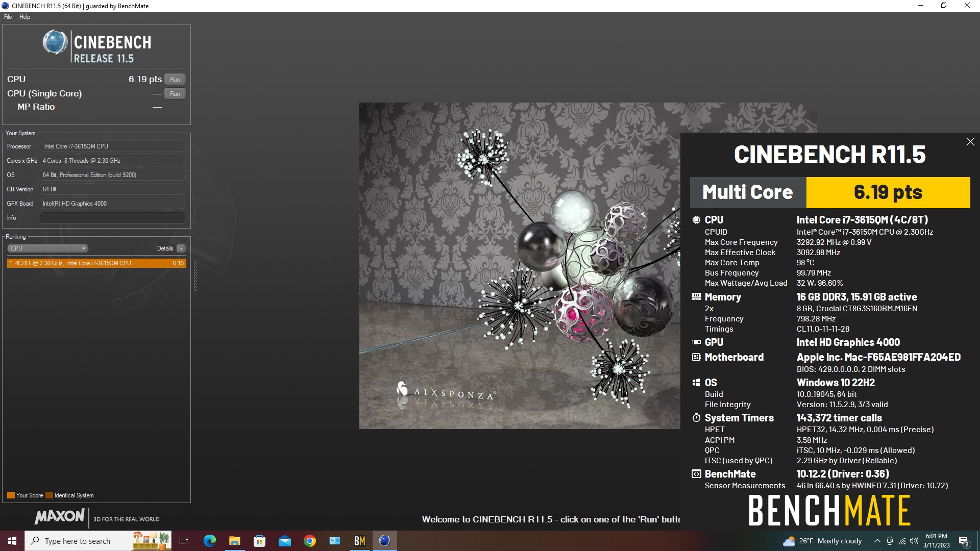The image size is (980, 551).
Task: Open the BenchMate BM taskbar icon
Action: [x=359, y=541]
